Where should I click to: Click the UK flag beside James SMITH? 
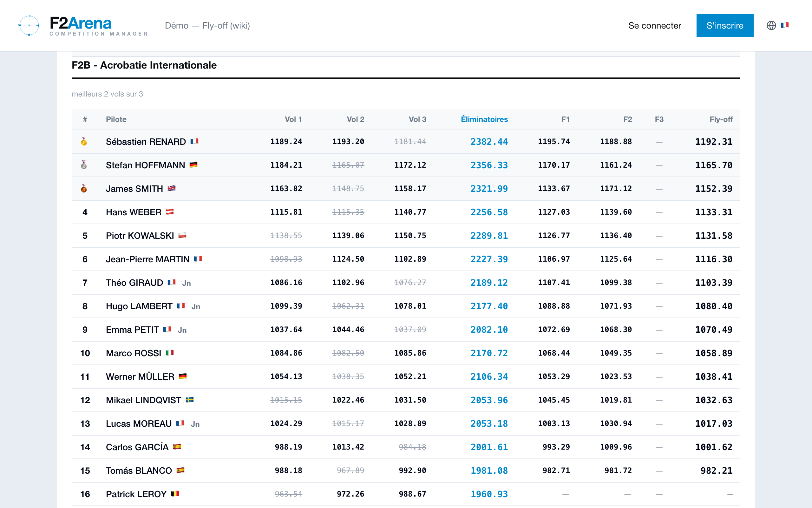(172, 188)
